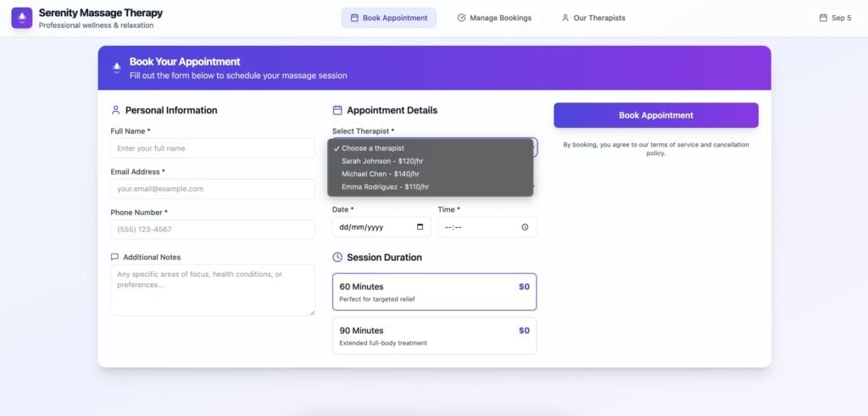Click the Book Appointment tab in the header
868x416 pixels.
tap(389, 18)
